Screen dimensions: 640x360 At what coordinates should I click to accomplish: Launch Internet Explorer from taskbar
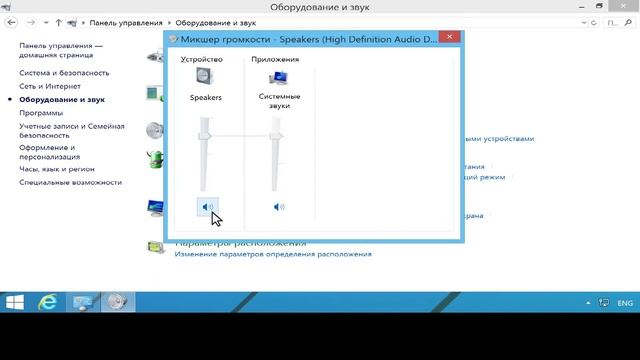[x=48, y=302]
